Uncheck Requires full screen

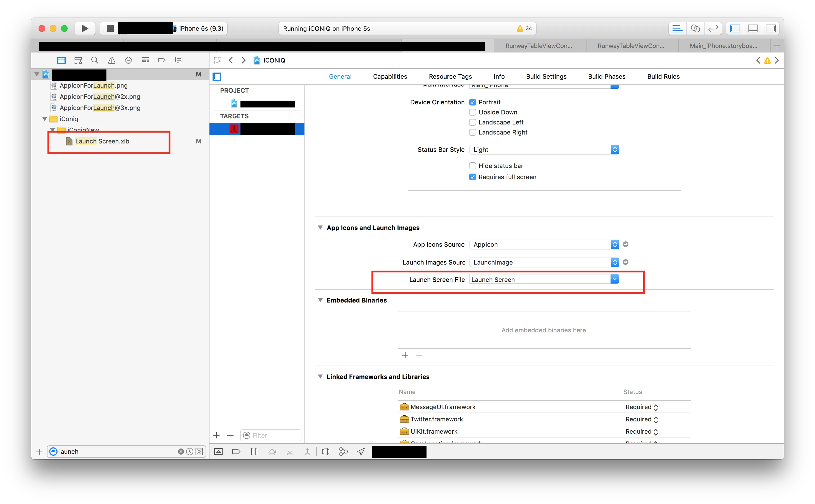click(472, 177)
